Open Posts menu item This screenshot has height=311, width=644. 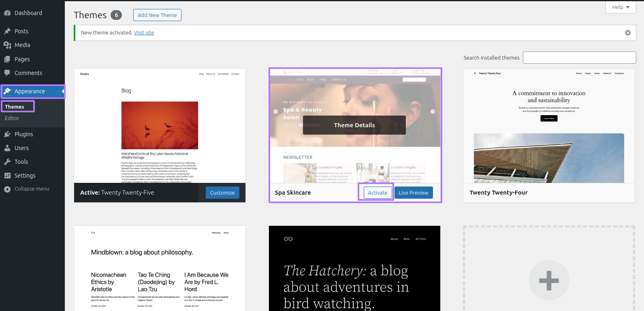(x=21, y=31)
